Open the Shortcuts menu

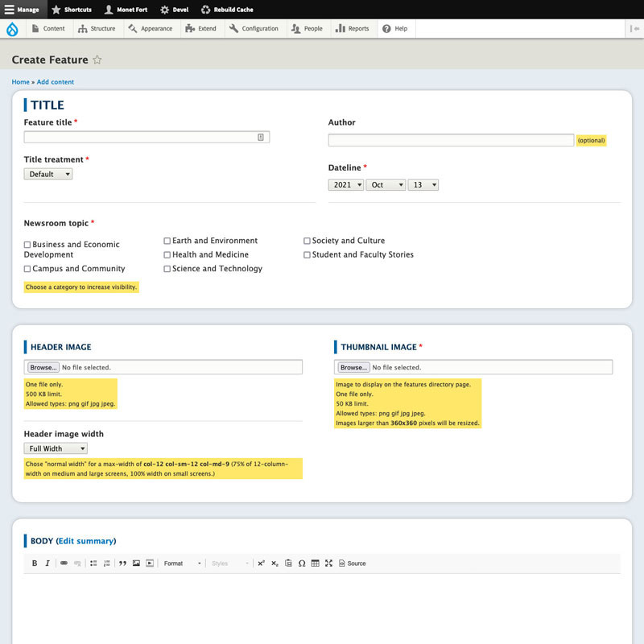(x=72, y=10)
